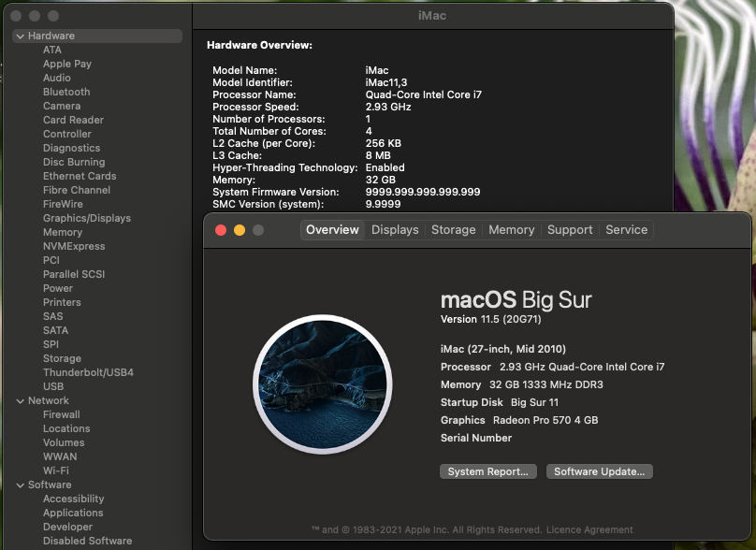Select Developer under Software
The width and height of the screenshot is (756, 550).
[67, 527]
